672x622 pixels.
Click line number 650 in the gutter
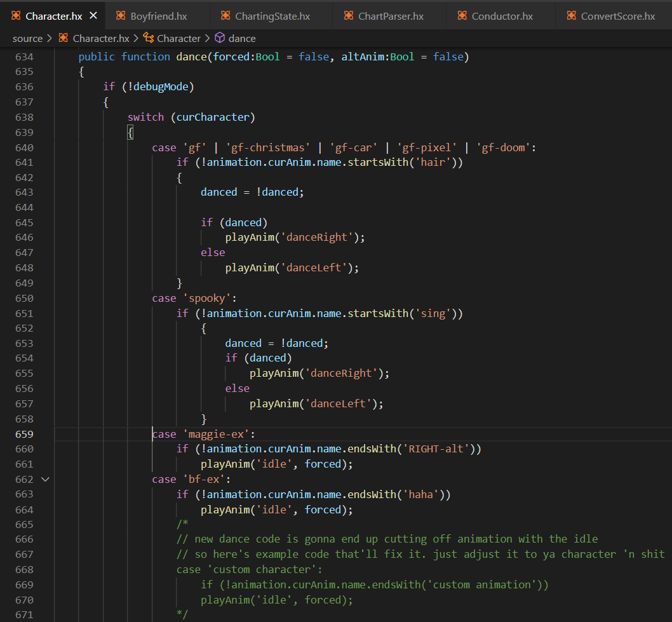click(x=25, y=298)
